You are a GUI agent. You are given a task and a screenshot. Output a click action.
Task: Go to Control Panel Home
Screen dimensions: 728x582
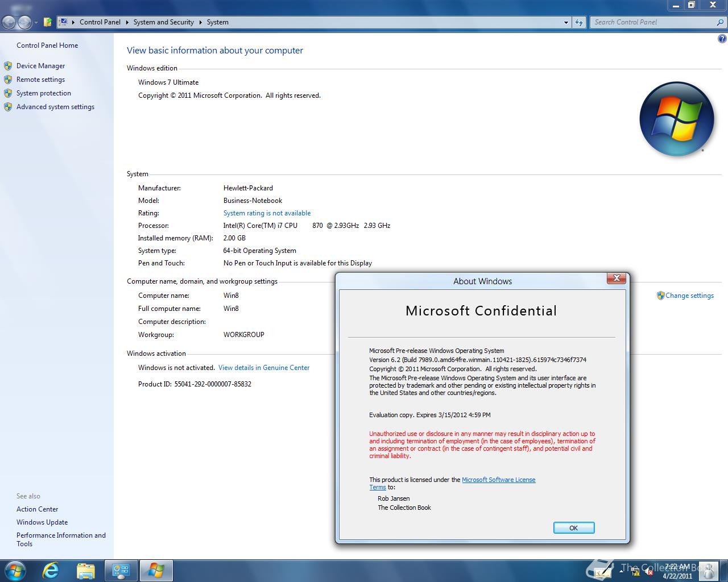pos(47,45)
